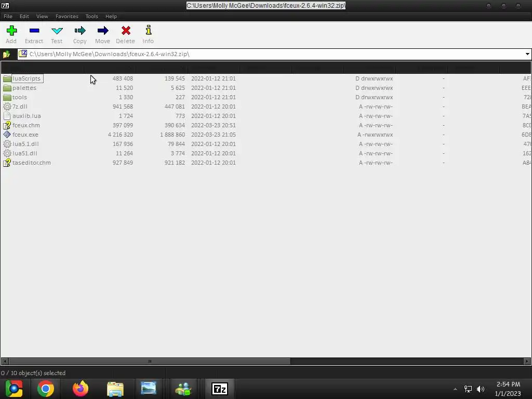Select the tools folder name
The height and width of the screenshot is (399, 532).
click(20, 97)
